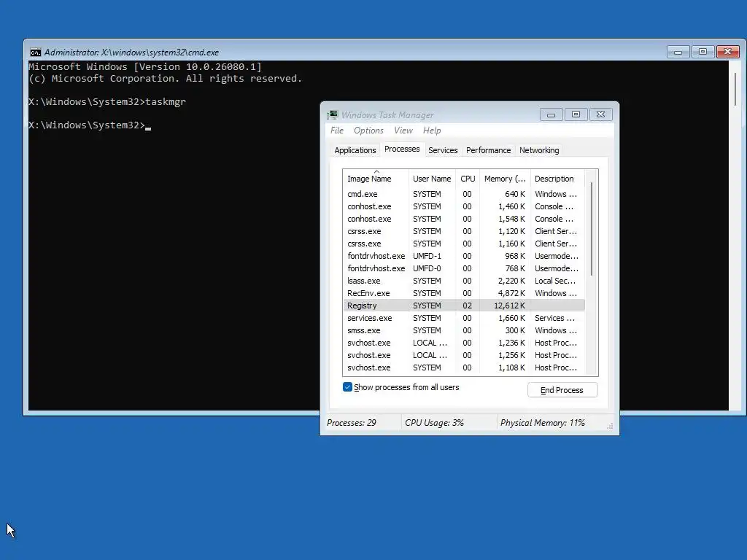Toggle Show processes from all users checkbox
The width and height of the screenshot is (747, 560).
tap(348, 387)
